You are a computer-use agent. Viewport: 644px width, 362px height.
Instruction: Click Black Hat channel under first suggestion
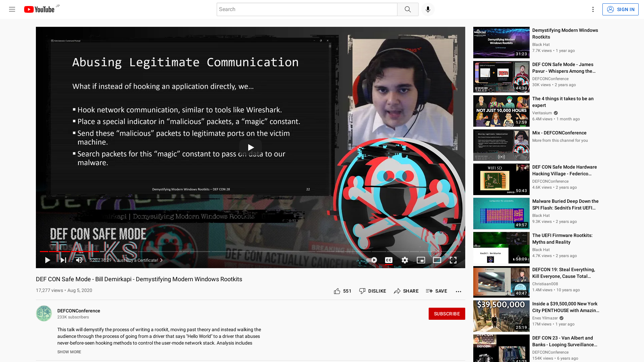tap(541, 45)
